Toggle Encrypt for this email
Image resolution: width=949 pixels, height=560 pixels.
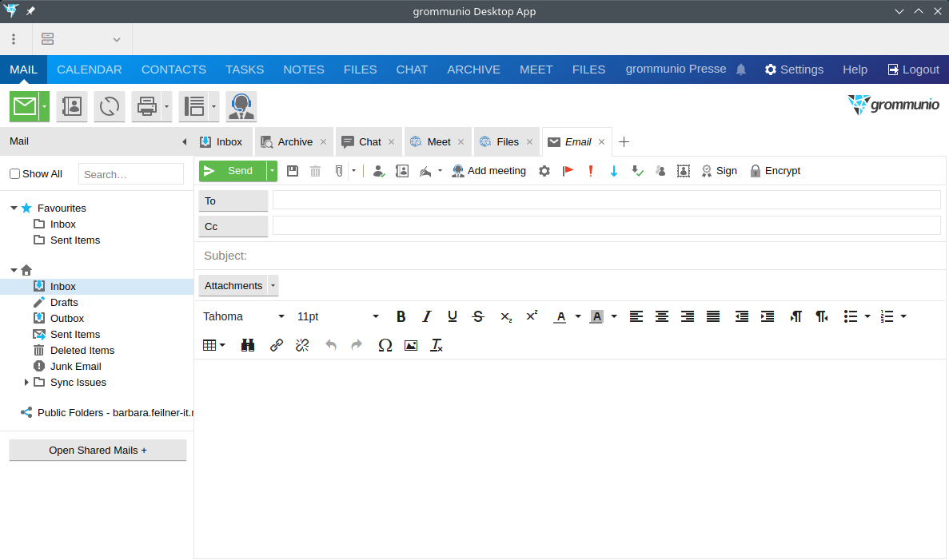pos(775,171)
